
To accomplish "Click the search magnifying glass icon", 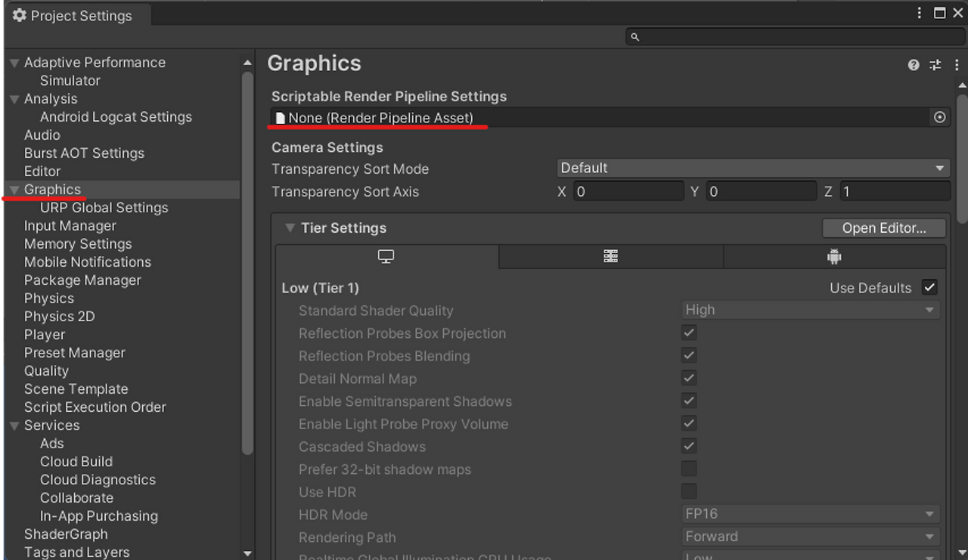I will tap(634, 36).
